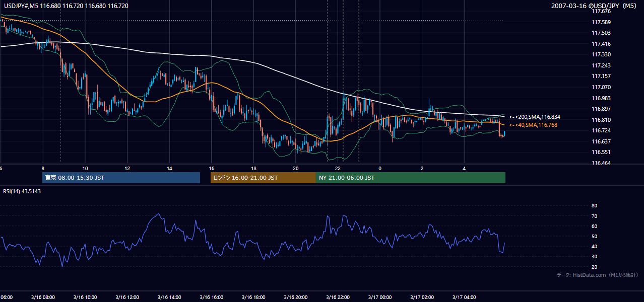The height and width of the screenshot is (302, 644).
Task: Click the bottom time label 3/17 00:00
Action: (x=380, y=297)
